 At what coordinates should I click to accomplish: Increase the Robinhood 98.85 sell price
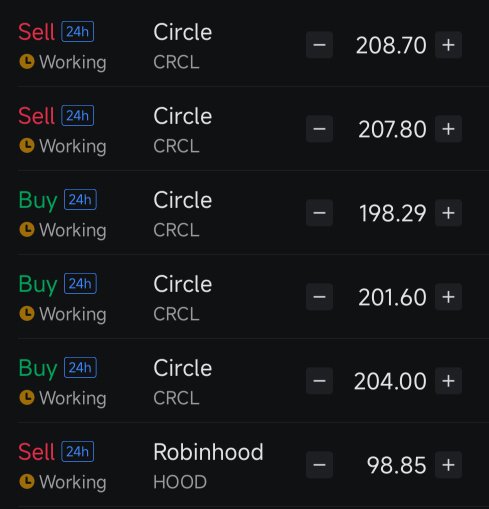pos(448,465)
